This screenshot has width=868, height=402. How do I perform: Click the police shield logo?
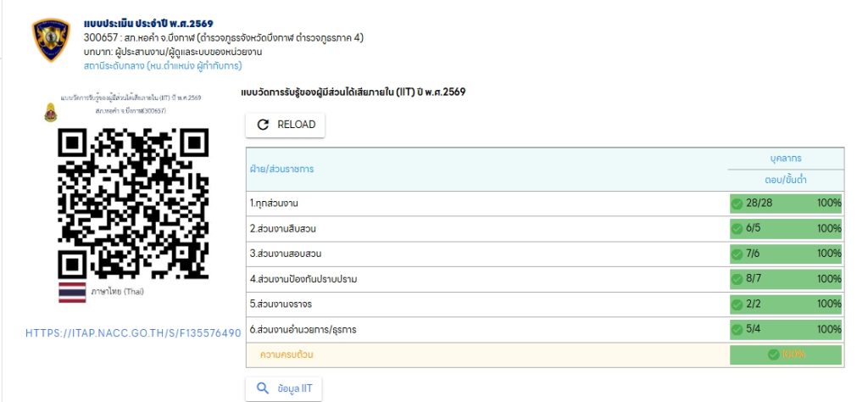coord(51,40)
